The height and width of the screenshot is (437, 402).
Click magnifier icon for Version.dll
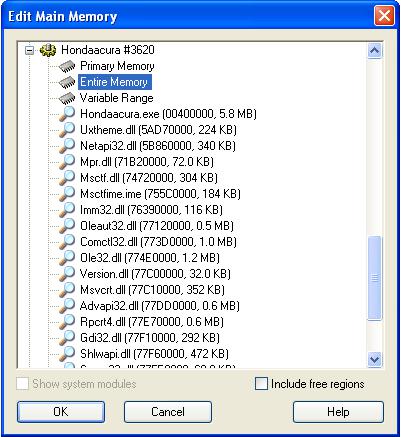[67, 274]
